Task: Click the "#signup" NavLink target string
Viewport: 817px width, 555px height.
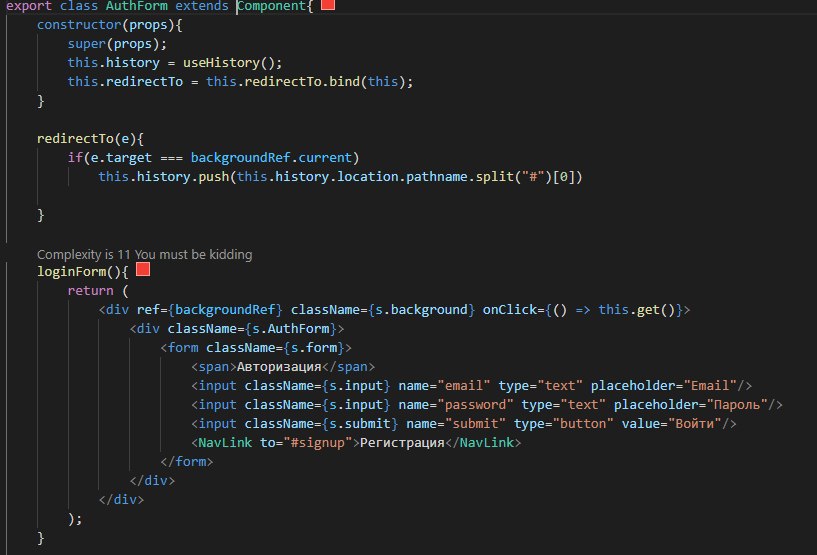Action: [x=317, y=443]
